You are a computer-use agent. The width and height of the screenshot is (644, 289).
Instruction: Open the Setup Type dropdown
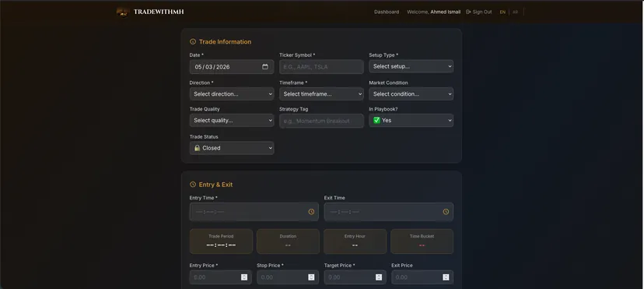(x=411, y=66)
